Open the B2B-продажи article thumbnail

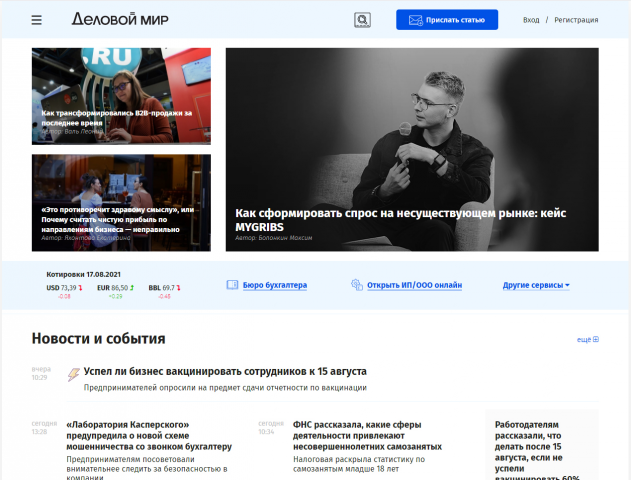click(x=121, y=96)
